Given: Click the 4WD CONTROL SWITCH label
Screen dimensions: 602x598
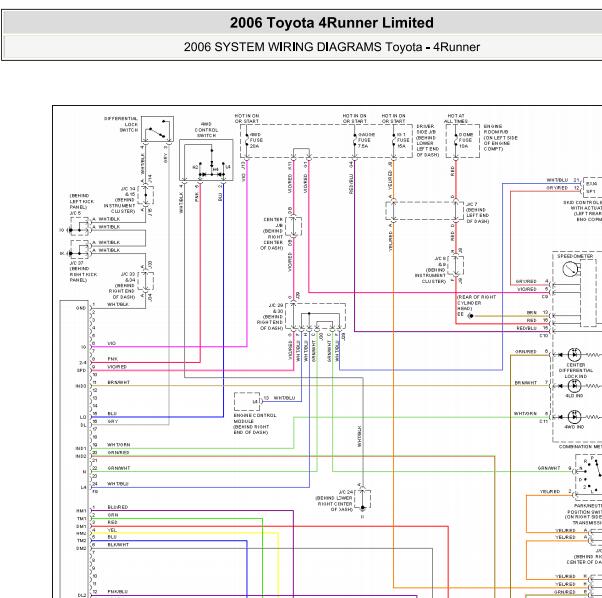Looking at the screenshot, I should point(206,130).
